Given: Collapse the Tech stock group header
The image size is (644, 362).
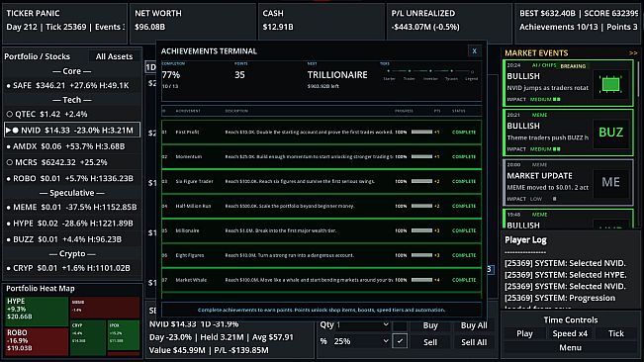Looking at the screenshot, I should [72, 100].
